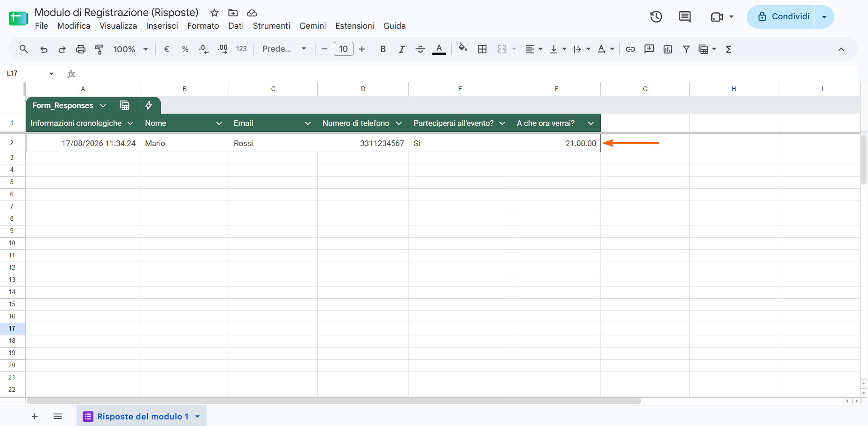Print the spreadsheet

coord(81,49)
